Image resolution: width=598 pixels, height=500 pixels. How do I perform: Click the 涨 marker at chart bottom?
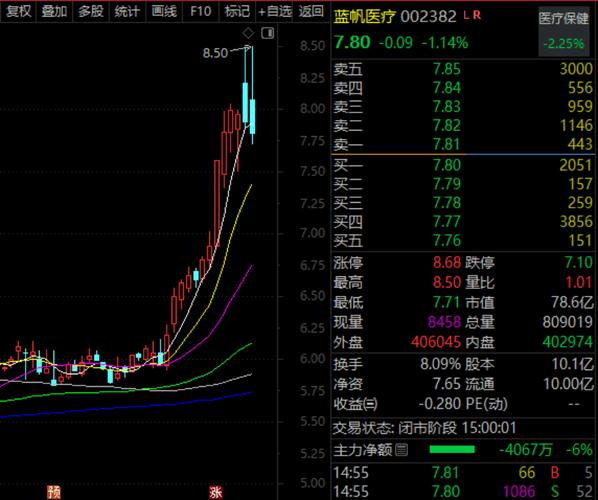(x=215, y=492)
